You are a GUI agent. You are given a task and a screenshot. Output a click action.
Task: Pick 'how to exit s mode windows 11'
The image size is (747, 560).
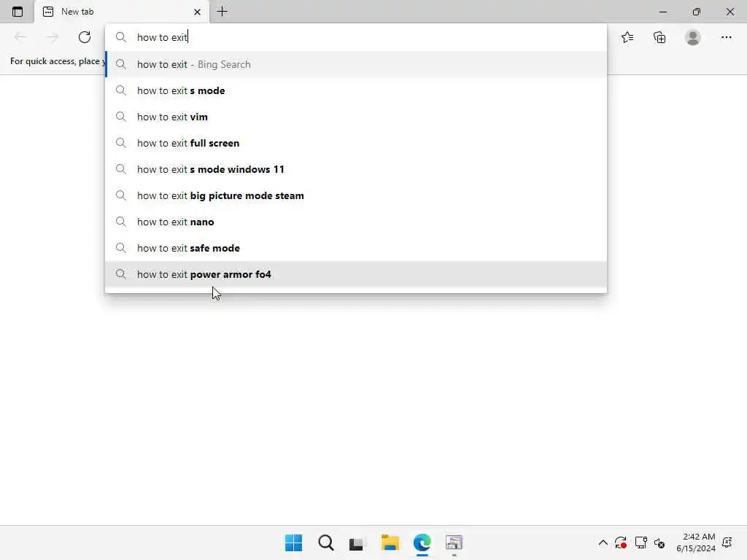click(x=356, y=169)
